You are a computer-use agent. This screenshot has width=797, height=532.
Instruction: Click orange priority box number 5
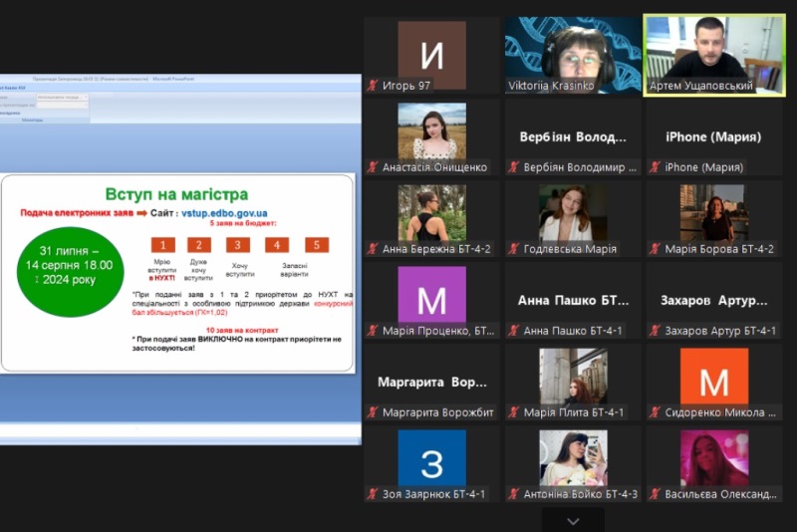(316, 245)
